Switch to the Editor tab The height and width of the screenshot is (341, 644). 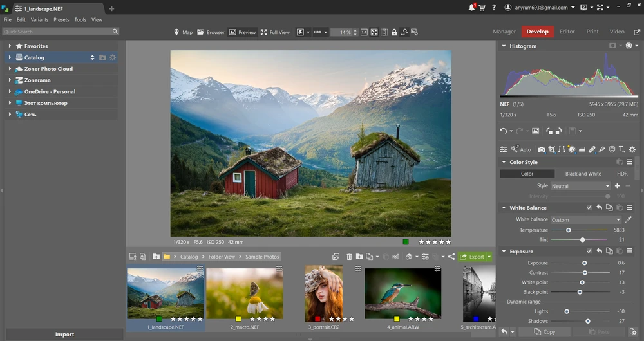(567, 32)
